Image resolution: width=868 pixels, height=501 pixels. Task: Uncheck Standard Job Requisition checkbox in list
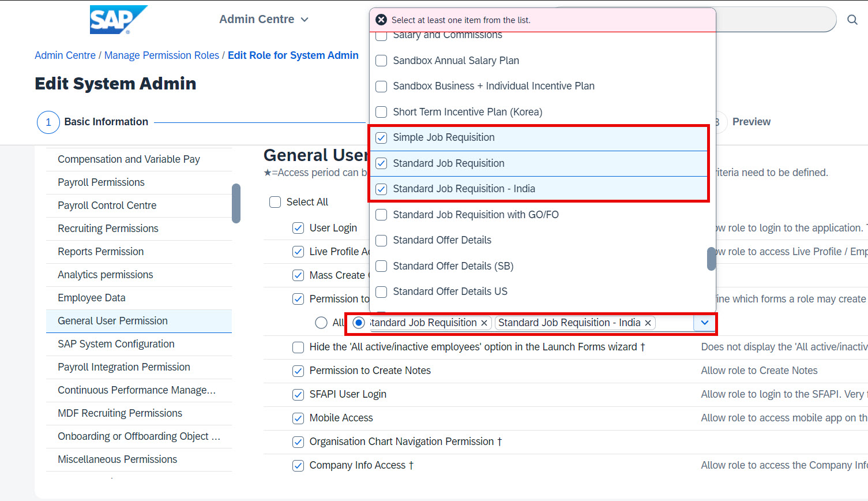381,163
